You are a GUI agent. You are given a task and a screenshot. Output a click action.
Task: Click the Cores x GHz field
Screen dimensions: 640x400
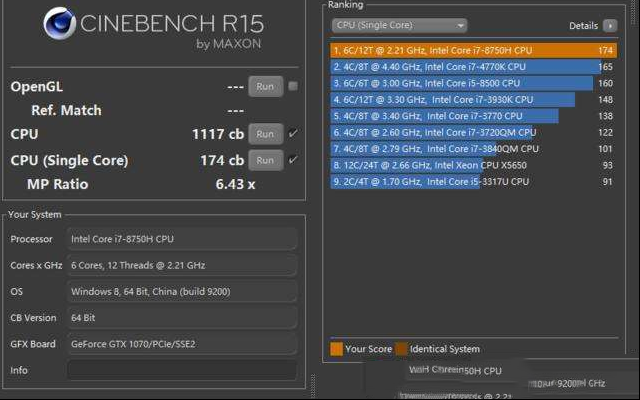(182, 265)
